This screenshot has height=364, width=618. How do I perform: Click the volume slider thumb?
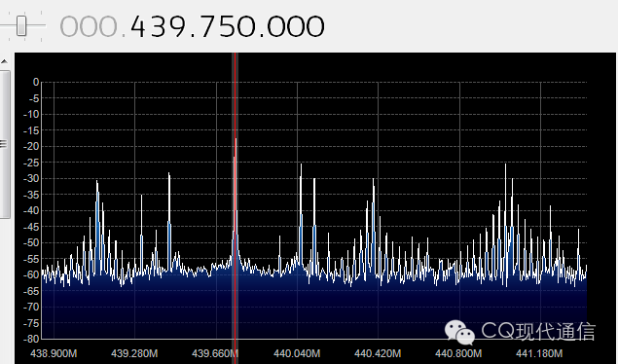click(x=21, y=25)
